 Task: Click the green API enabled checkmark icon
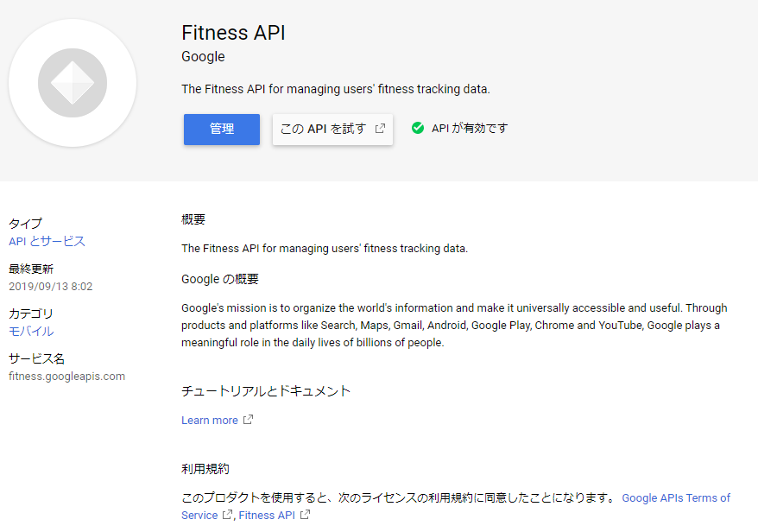coord(418,128)
